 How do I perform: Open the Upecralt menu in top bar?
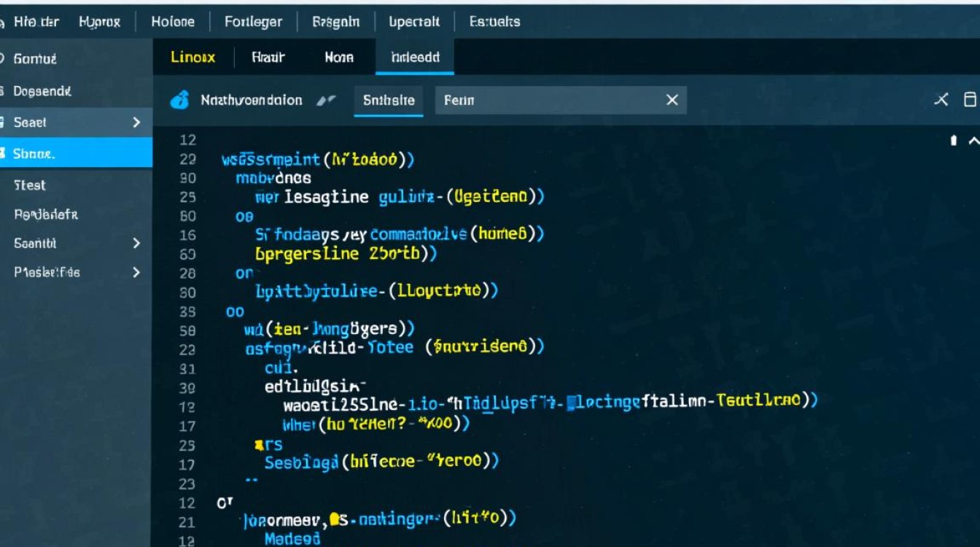pyautogui.click(x=414, y=22)
